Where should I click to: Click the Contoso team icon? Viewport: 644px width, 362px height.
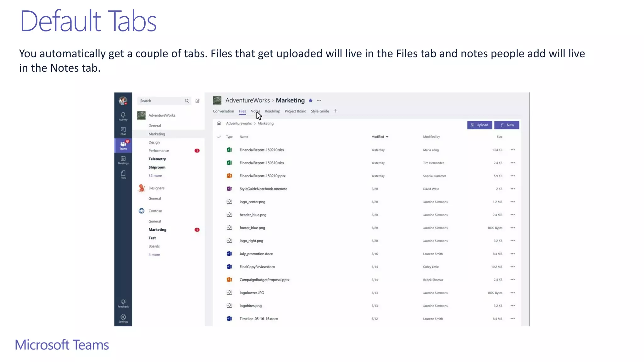(142, 211)
